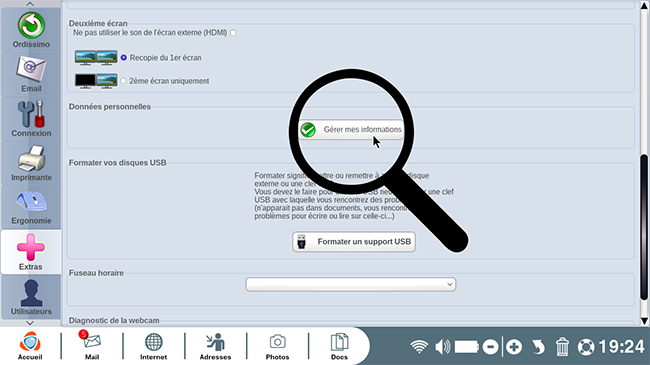Screen dimensions: 650x365
Task: Click the 'Fuseau horaire' heading
Action: click(96, 273)
